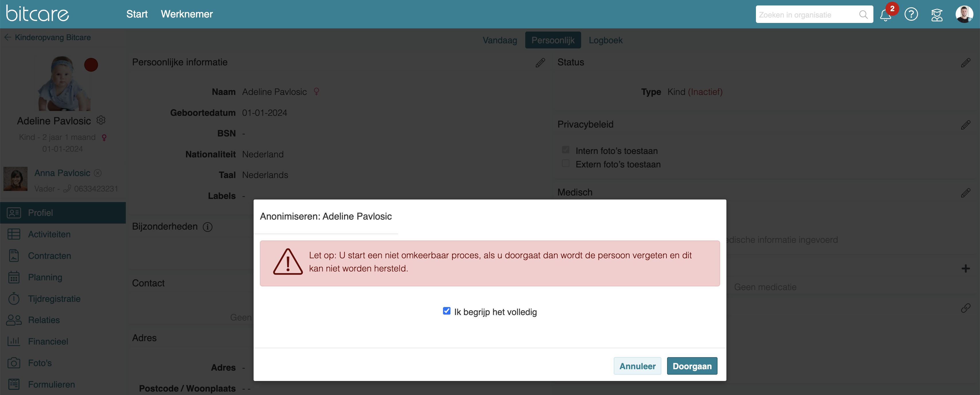Open the notifications bell icon
Screen dimensions: 980x395
[885, 15]
